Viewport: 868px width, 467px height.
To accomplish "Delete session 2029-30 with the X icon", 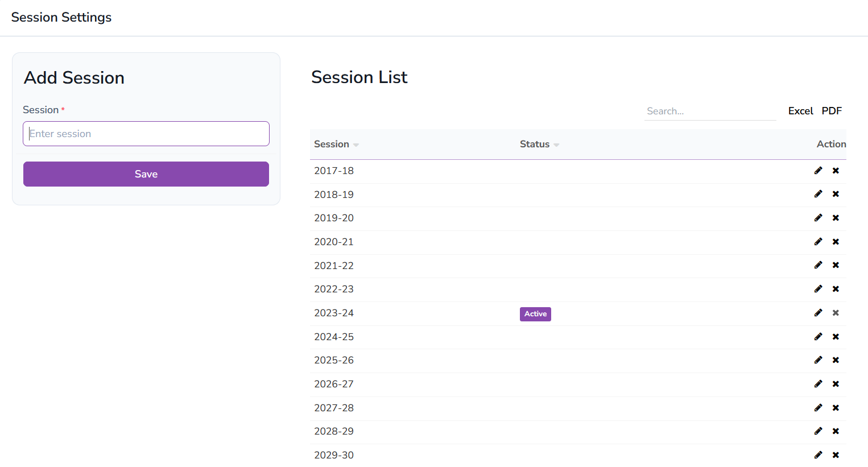I will 836,454.
